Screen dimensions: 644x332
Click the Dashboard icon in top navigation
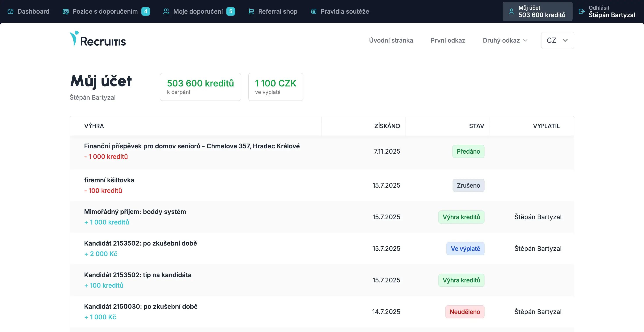11,11
